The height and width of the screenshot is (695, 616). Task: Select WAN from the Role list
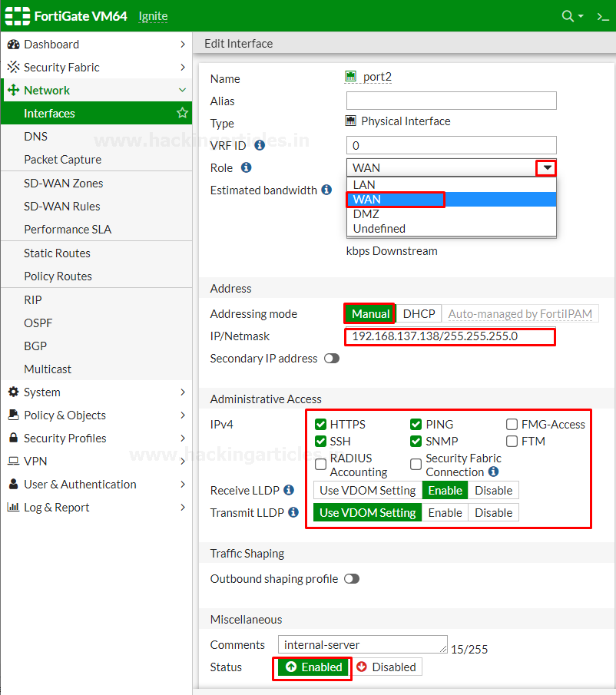[451, 199]
